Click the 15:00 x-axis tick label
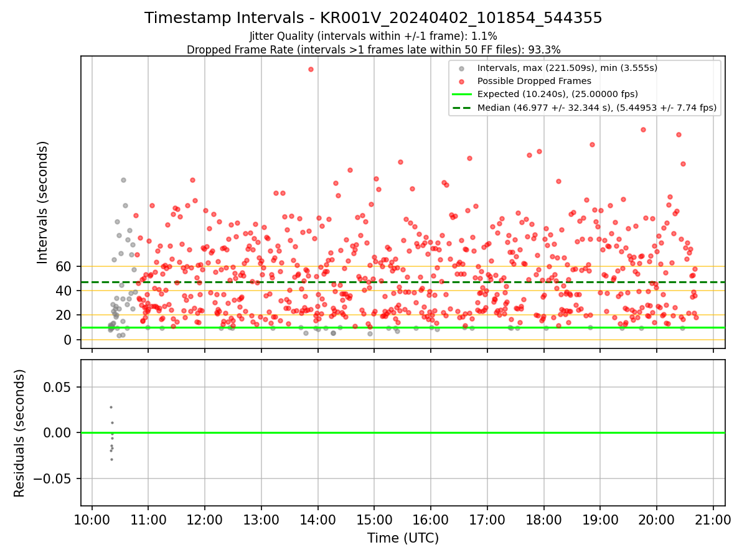747x560 pixels. pos(374,520)
